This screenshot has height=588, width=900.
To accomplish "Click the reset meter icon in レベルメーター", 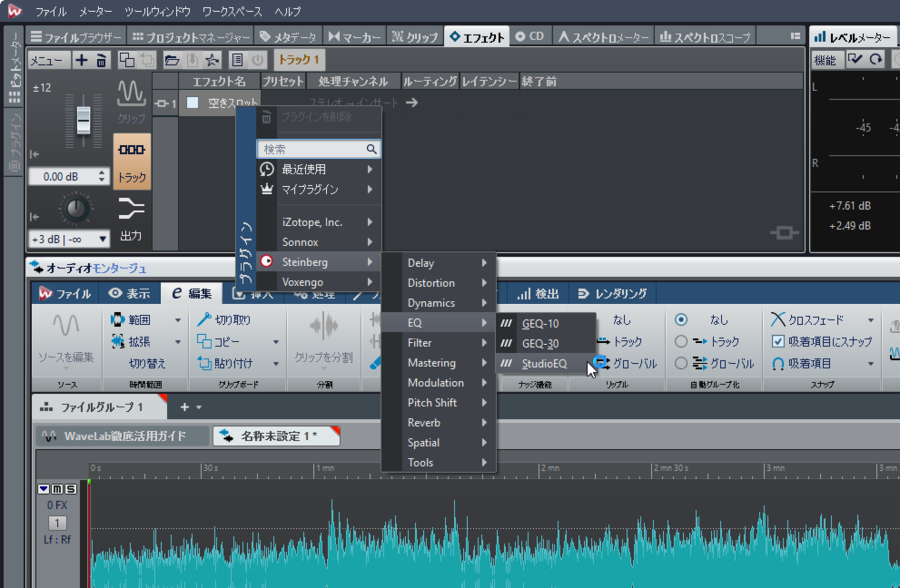I will click(x=875, y=60).
